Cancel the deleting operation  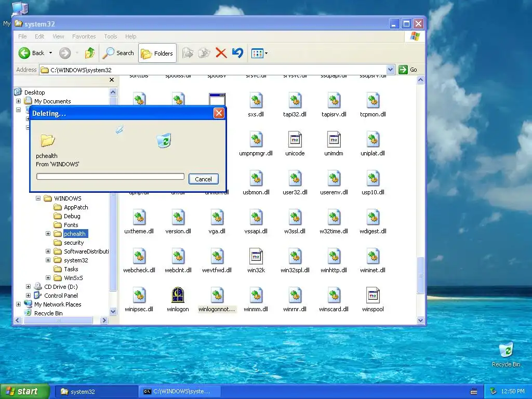tap(203, 179)
